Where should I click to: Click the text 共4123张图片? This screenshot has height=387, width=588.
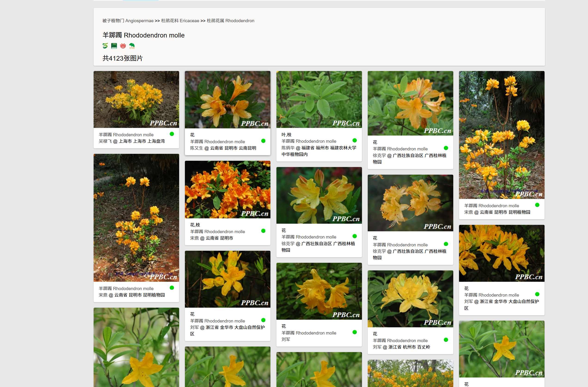tap(122, 58)
